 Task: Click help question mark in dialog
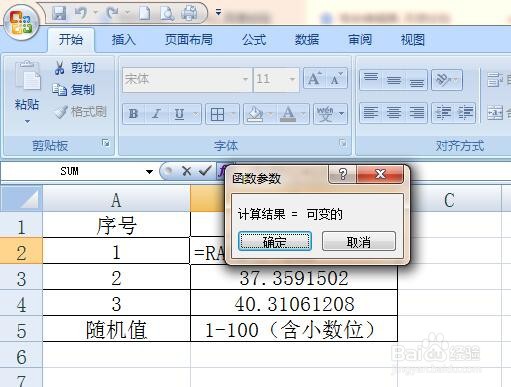[x=343, y=174]
